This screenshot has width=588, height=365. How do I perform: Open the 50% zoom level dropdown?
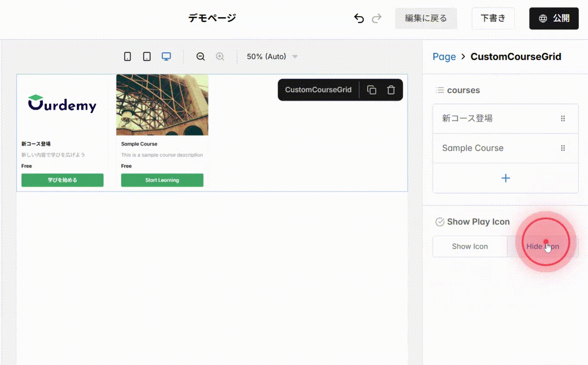[271, 56]
